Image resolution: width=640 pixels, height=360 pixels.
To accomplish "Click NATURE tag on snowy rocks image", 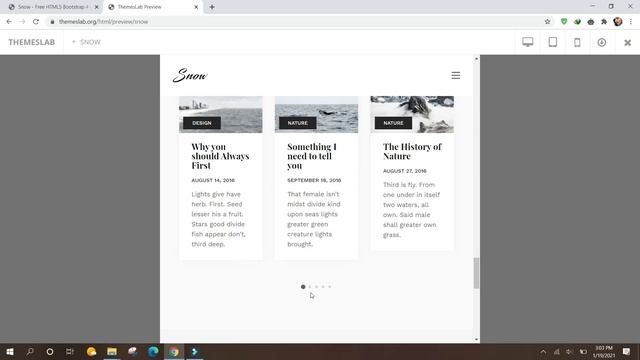I will tap(393, 123).
